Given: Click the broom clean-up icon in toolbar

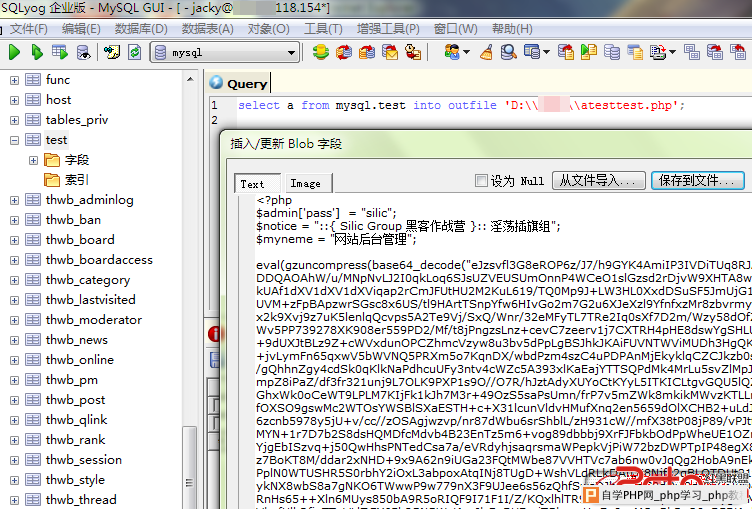Looking at the screenshot, I should [x=486, y=52].
